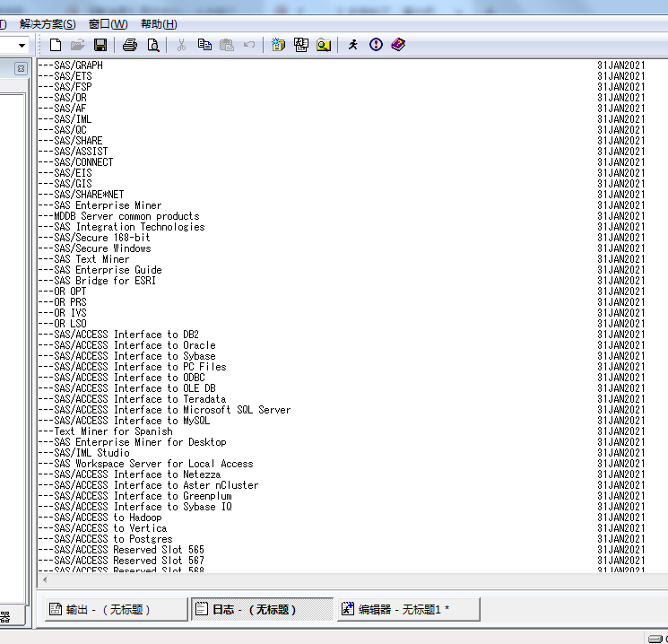The image size is (668, 644).
Task: Click the log's horizontal scrollbar track
Action: tap(358, 579)
